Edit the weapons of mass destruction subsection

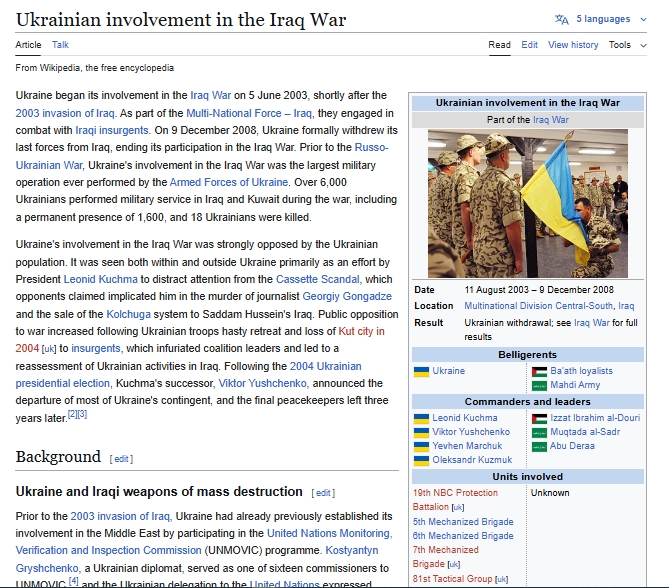pos(323,493)
